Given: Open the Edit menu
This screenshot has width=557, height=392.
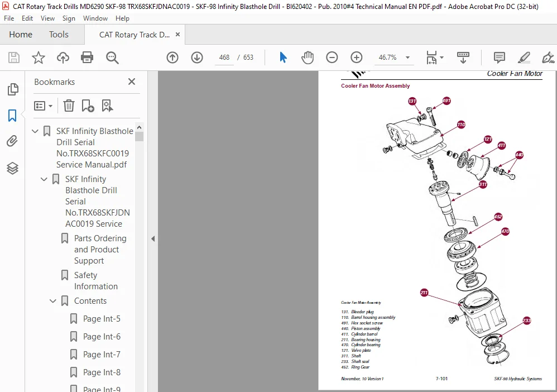Looking at the screenshot, I should 27,18.
